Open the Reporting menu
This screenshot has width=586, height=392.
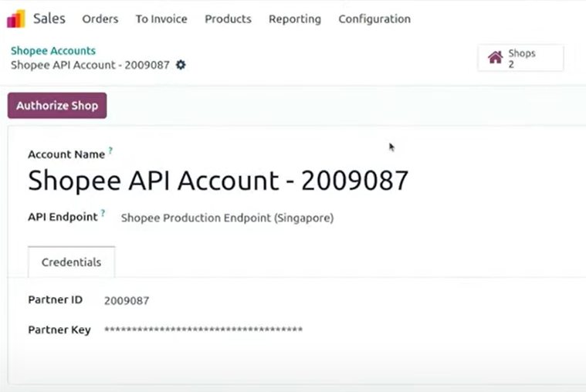[295, 19]
